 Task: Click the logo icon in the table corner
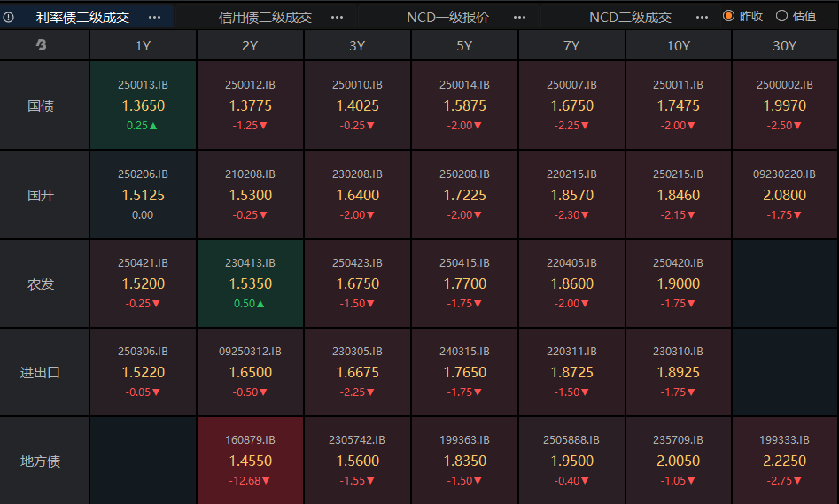42,45
